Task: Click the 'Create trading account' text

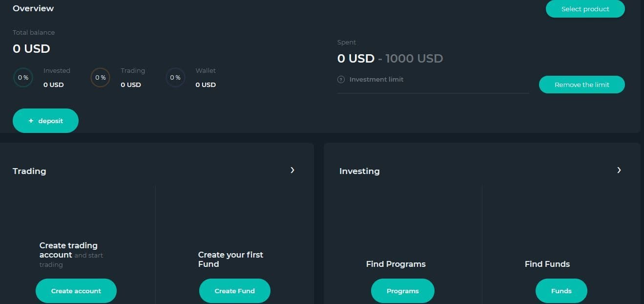Action: point(68,250)
